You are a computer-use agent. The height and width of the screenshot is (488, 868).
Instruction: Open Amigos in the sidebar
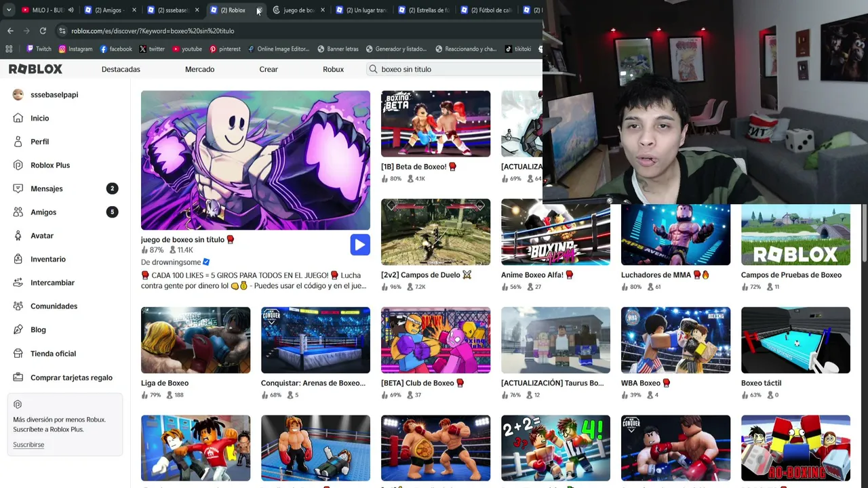click(43, 212)
